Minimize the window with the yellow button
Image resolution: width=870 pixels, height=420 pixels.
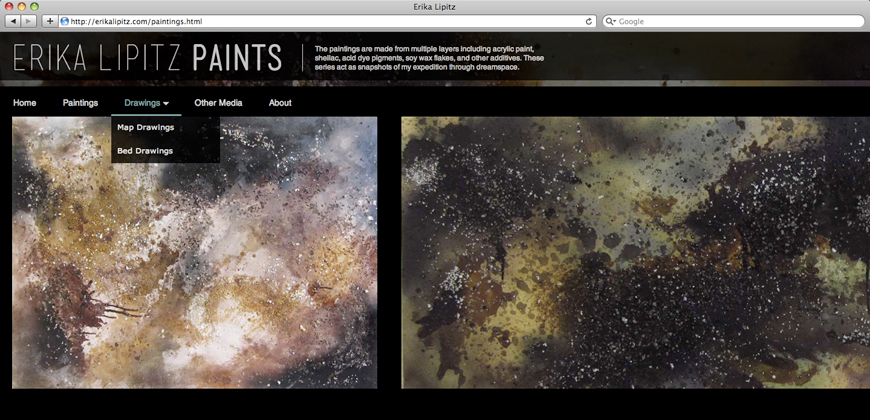pyautogui.click(x=20, y=7)
